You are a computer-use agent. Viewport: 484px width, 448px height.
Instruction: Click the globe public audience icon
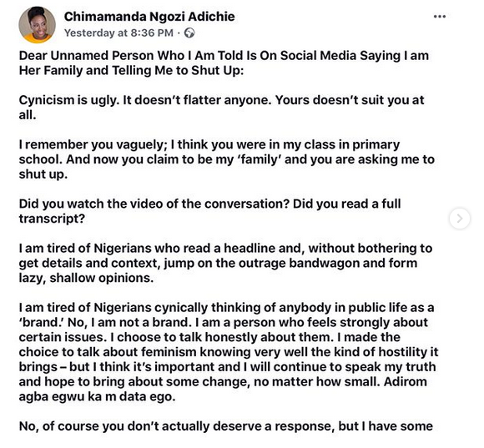click(x=189, y=33)
